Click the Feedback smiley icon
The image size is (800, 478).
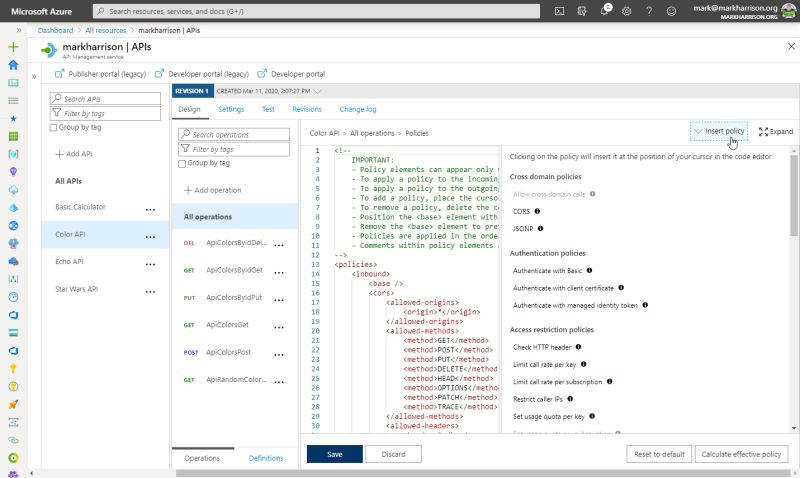[x=671, y=11]
